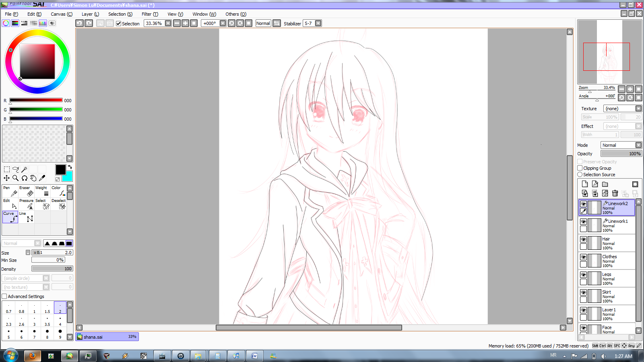Select the rectangular selection tool
Viewport: 644px width, 362px height.
pyautogui.click(x=7, y=169)
